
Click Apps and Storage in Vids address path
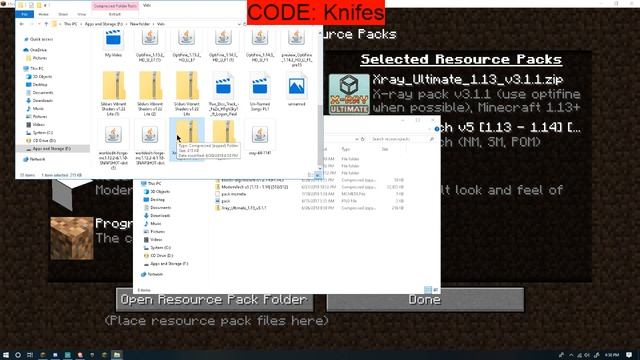point(104,24)
